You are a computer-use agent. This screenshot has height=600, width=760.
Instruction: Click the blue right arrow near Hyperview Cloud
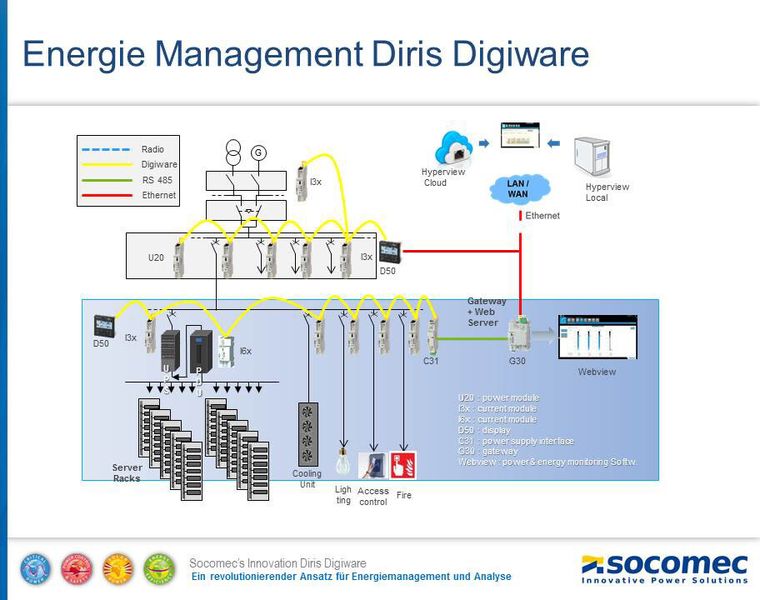click(x=484, y=143)
